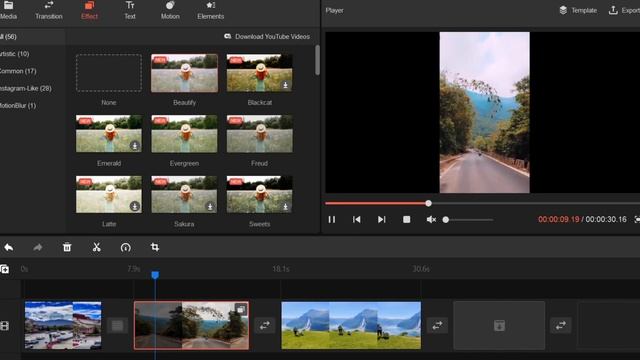The height and width of the screenshot is (360, 640).
Task: Click the Undo arrow
Action: (x=9, y=247)
